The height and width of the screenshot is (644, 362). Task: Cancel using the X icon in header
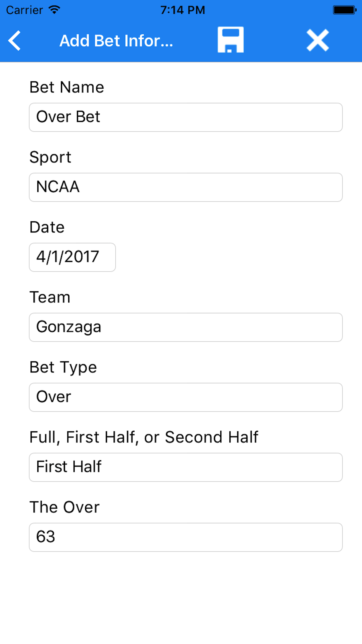(x=318, y=40)
